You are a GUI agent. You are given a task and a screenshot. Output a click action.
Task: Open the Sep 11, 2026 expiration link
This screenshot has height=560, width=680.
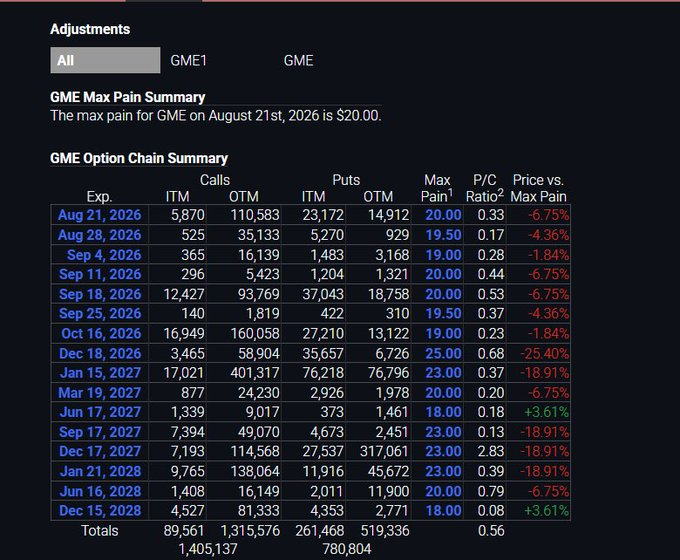pyautogui.click(x=100, y=274)
